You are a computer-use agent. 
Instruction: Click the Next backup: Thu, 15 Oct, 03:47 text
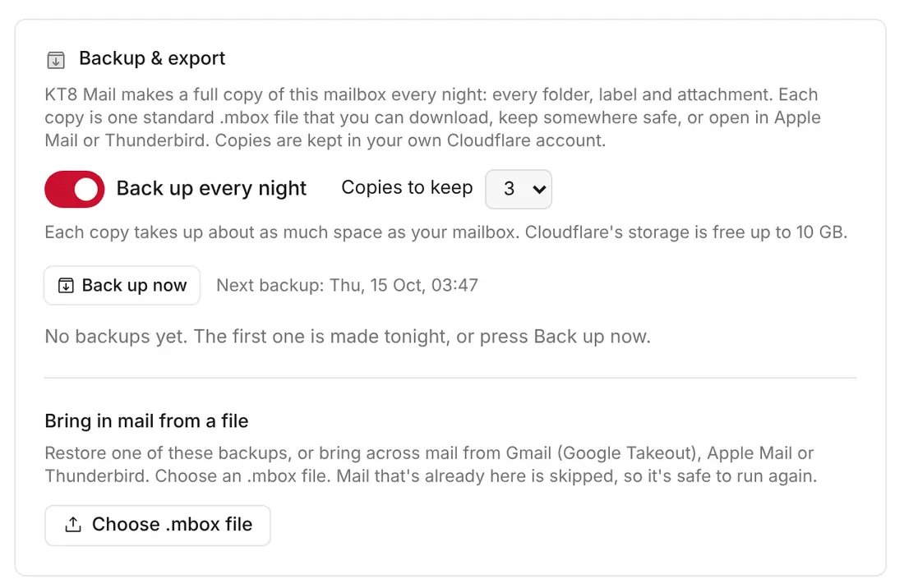click(347, 285)
